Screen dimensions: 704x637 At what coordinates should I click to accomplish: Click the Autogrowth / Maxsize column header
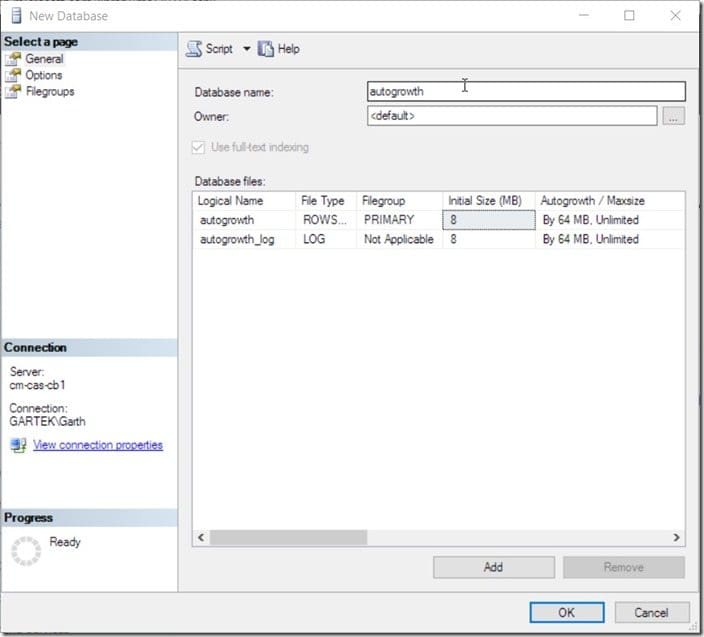click(610, 201)
